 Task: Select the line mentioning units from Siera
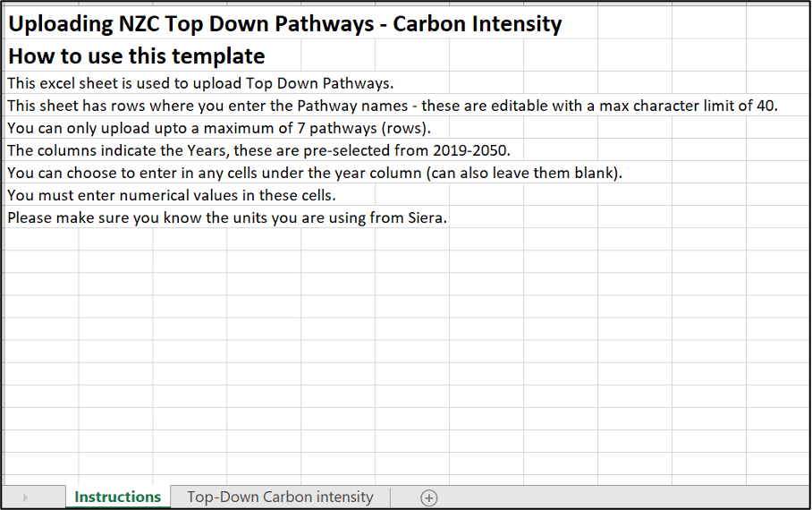click(x=226, y=217)
